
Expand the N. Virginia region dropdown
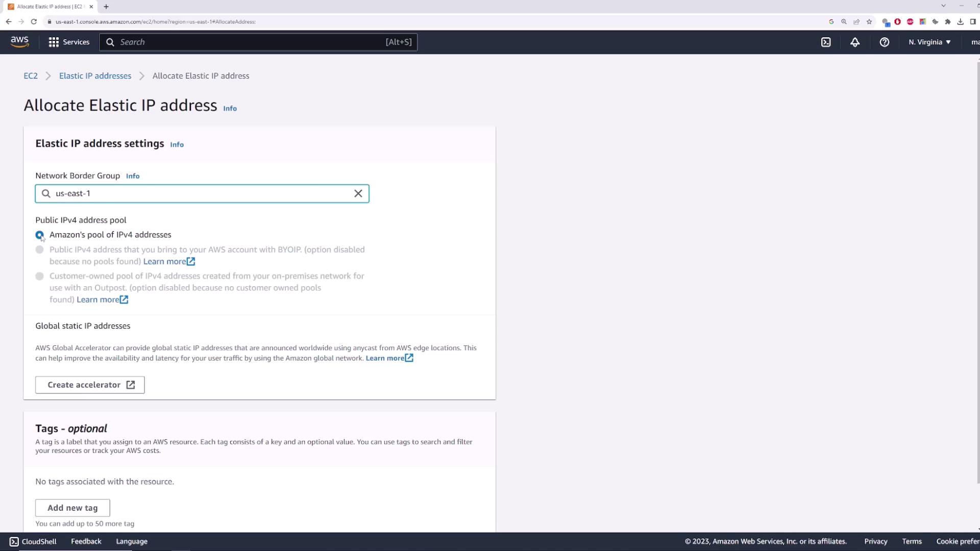pyautogui.click(x=929, y=42)
